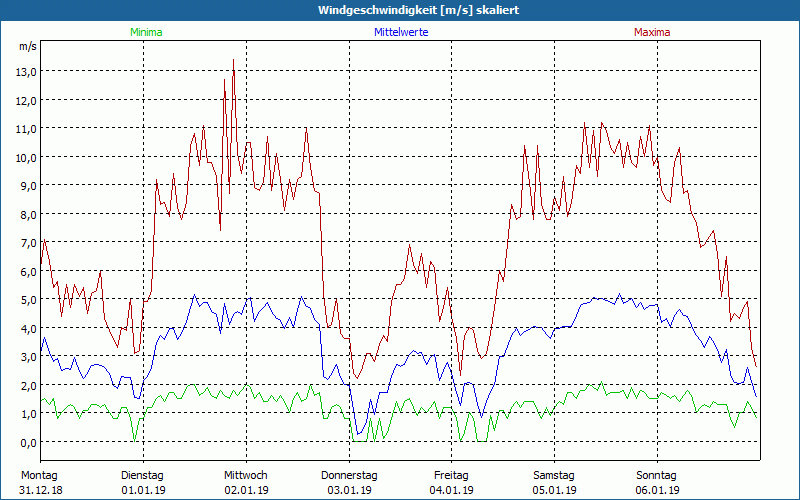
Task: Click the 01.01.19 date label
Action: point(143,490)
